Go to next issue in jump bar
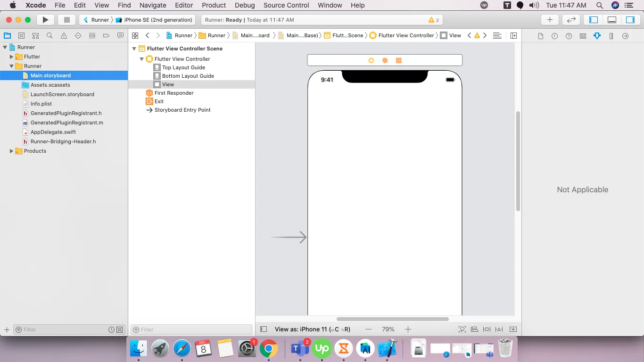Screen dimensions: 644x362 pos(485,35)
